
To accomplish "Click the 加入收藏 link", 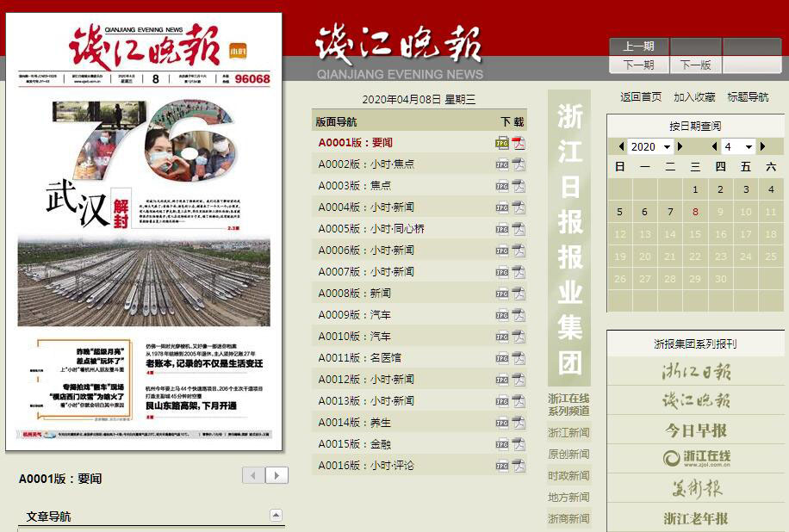I will point(694,97).
